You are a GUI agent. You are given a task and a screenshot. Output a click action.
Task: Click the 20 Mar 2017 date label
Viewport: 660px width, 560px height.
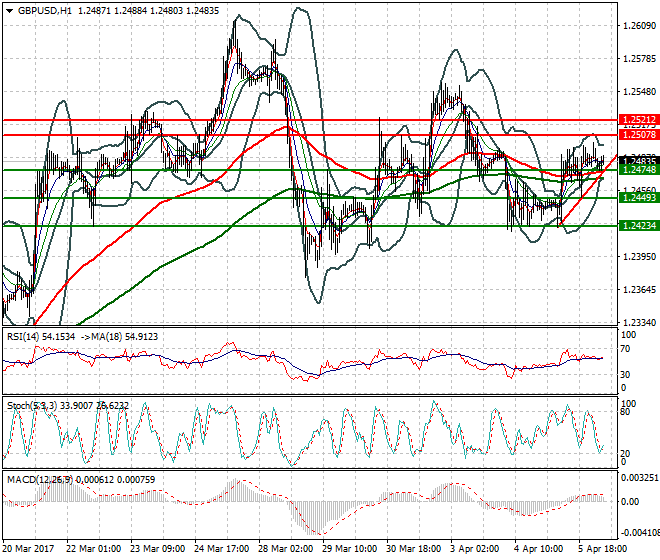coord(29,549)
